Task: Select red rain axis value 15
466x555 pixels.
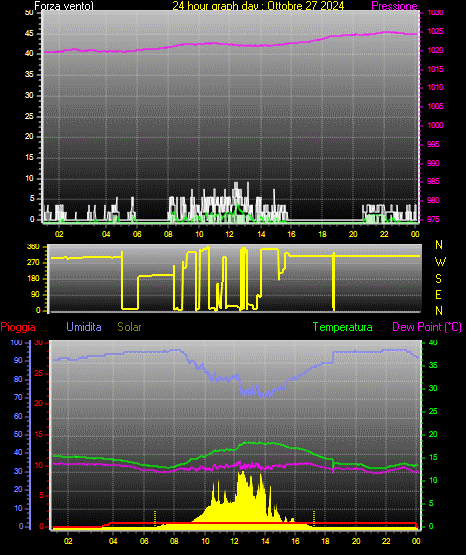Action: coord(39,434)
